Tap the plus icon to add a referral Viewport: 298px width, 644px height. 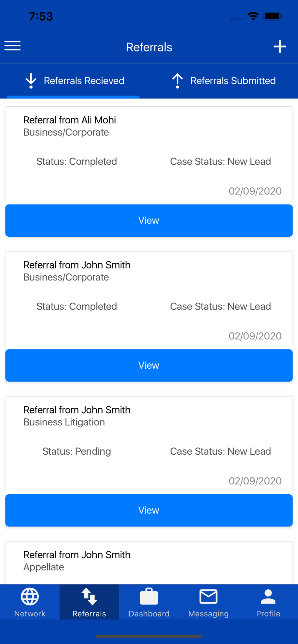click(280, 47)
